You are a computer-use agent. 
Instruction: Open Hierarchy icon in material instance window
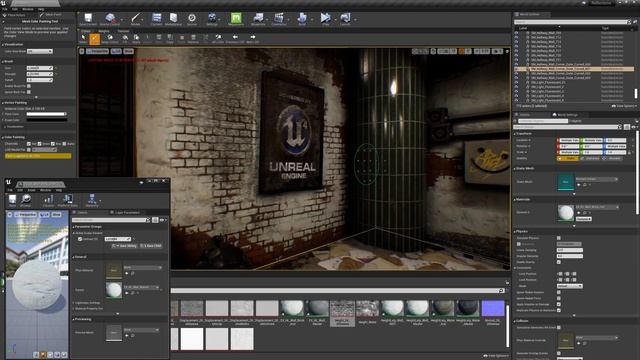tap(92, 200)
